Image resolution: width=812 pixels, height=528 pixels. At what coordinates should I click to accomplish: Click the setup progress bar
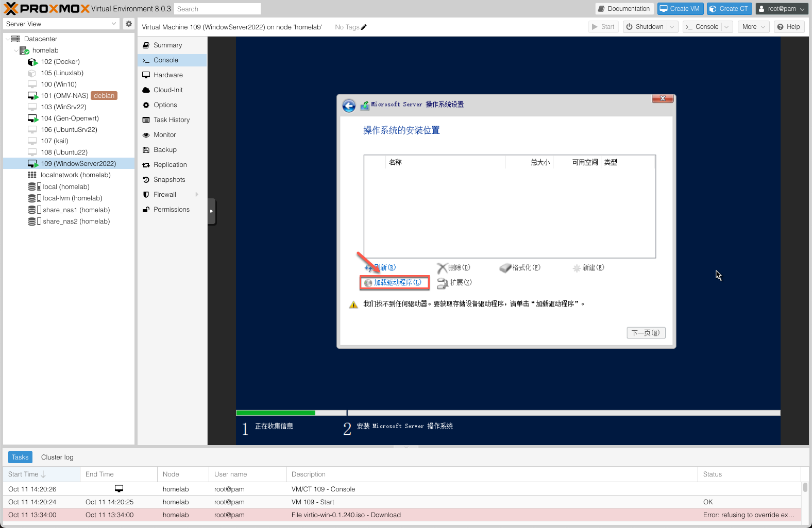coord(508,413)
